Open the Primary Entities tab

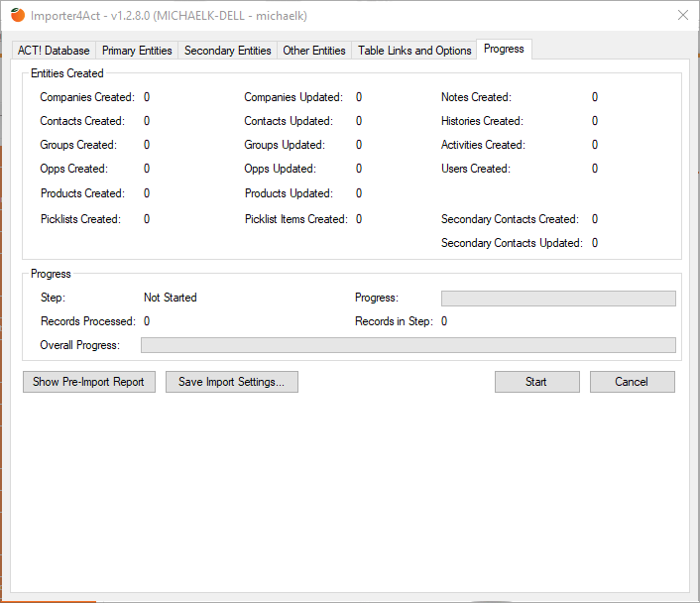tap(137, 51)
